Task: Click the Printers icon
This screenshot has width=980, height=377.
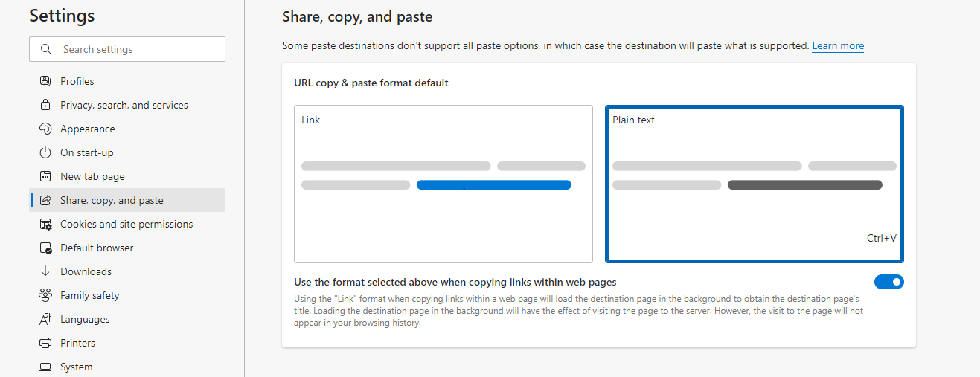Action: 45,343
